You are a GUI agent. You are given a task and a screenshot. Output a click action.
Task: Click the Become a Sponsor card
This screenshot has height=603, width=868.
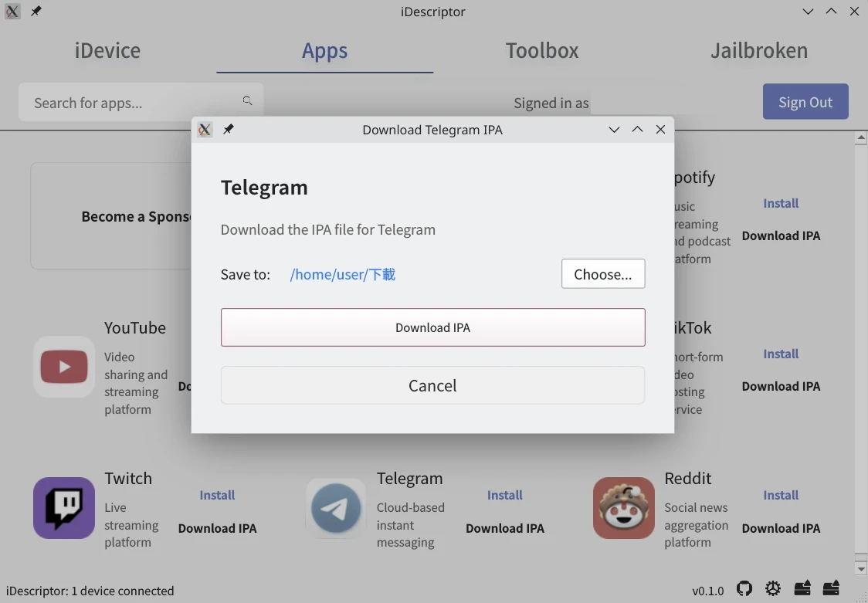pyautogui.click(x=111, y=215)
